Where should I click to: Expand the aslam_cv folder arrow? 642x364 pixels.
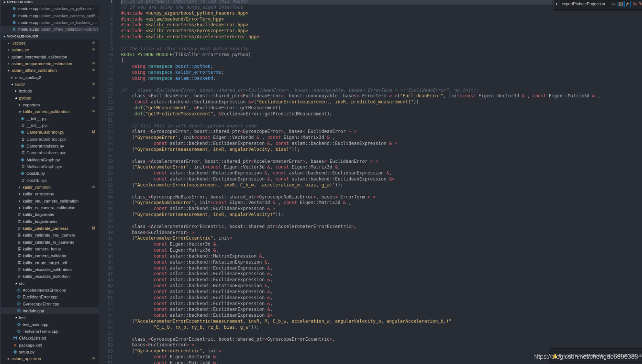(x=8, y=50)
